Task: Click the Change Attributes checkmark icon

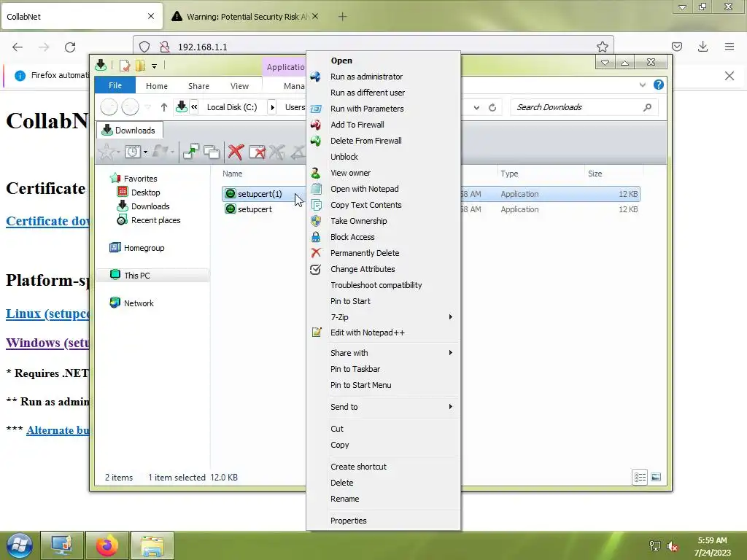Action: (x=315, y=270)
